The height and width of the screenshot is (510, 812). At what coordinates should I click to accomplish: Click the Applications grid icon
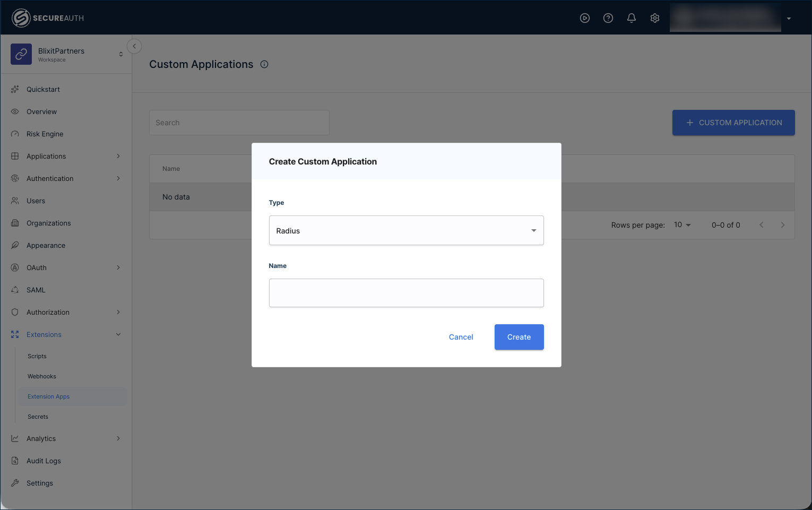15,156
